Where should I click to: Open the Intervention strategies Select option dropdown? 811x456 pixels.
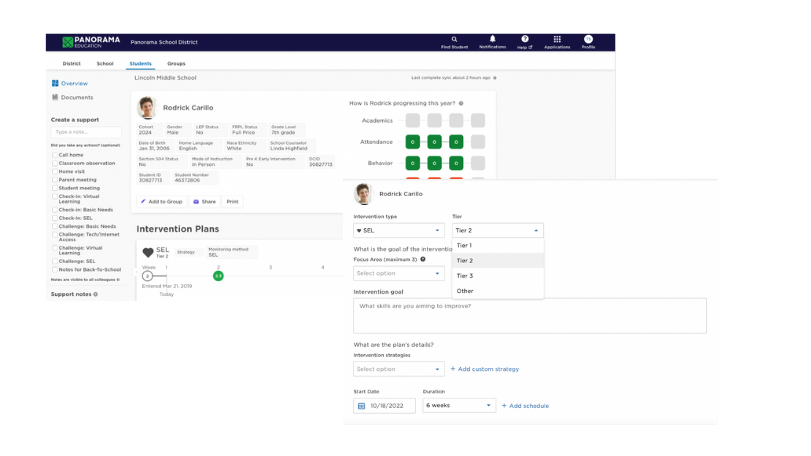(x=399, y=369)
